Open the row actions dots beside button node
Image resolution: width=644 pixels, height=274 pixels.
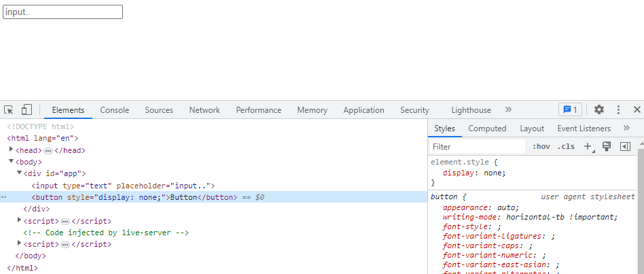(3, 197)
